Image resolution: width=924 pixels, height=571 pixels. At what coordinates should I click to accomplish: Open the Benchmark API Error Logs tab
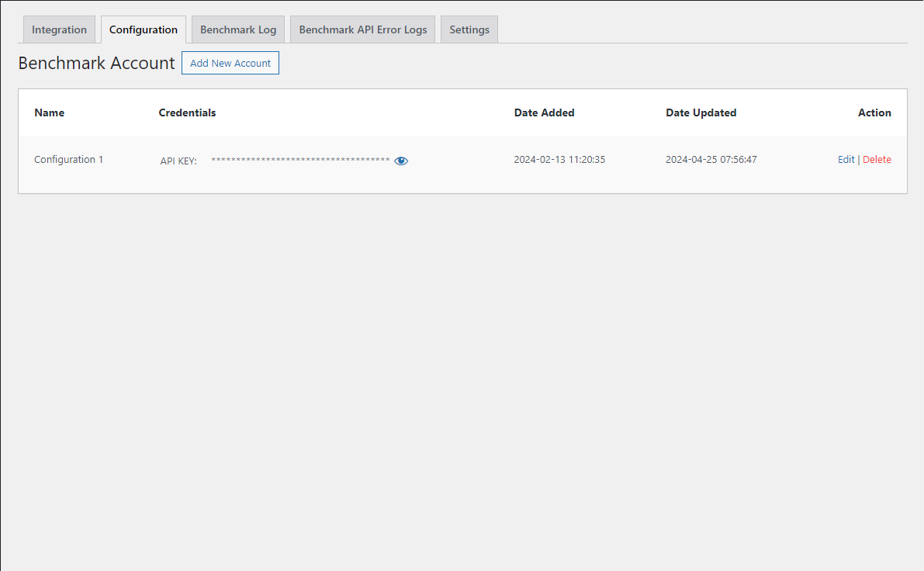(x=363, y=29)
